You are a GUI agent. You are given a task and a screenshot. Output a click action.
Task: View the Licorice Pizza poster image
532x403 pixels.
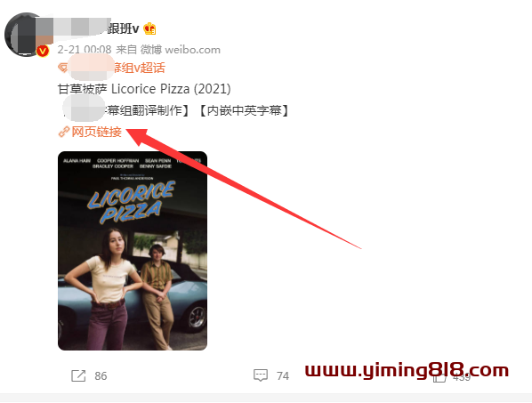click(x=133, y=251)
